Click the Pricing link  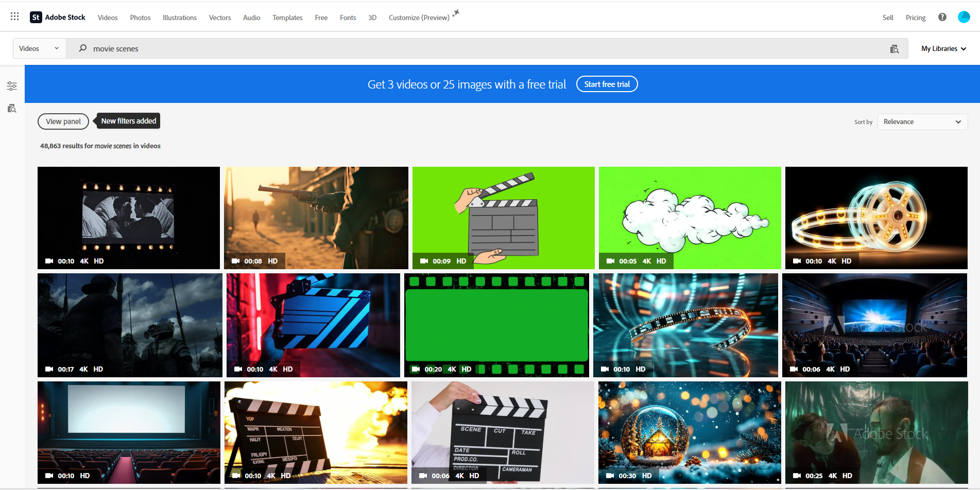click(x=915, y=17)
